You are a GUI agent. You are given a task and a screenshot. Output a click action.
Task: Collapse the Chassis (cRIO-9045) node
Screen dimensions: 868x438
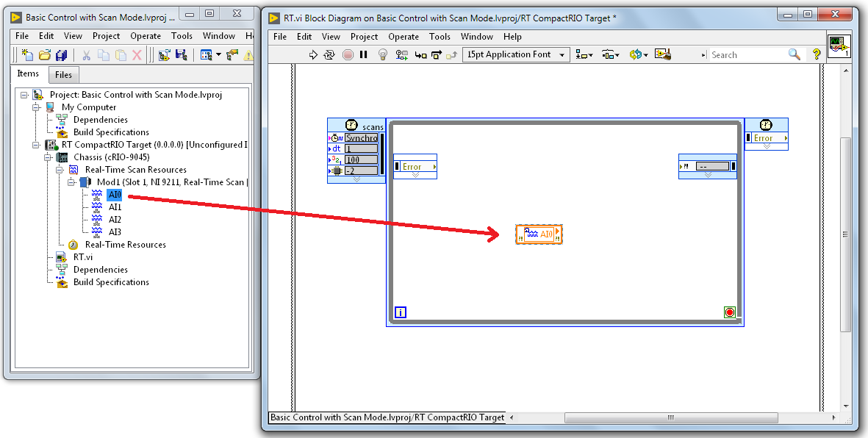pos(49,157)
